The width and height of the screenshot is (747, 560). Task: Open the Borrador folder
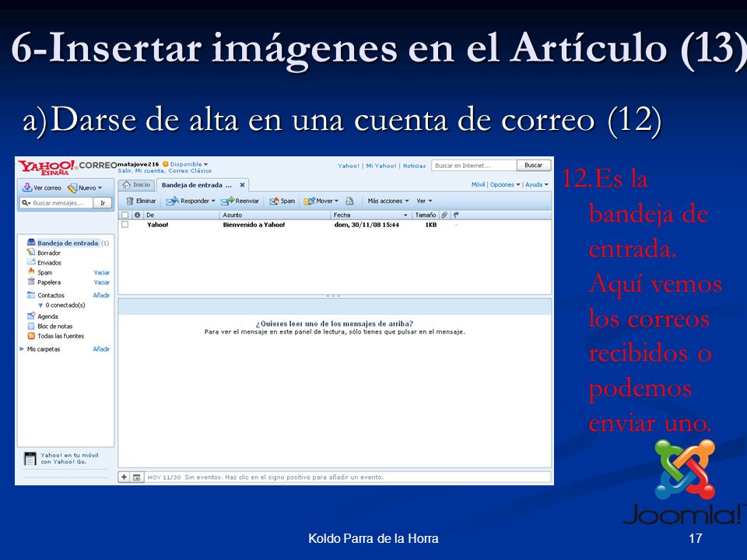point(48,253)
